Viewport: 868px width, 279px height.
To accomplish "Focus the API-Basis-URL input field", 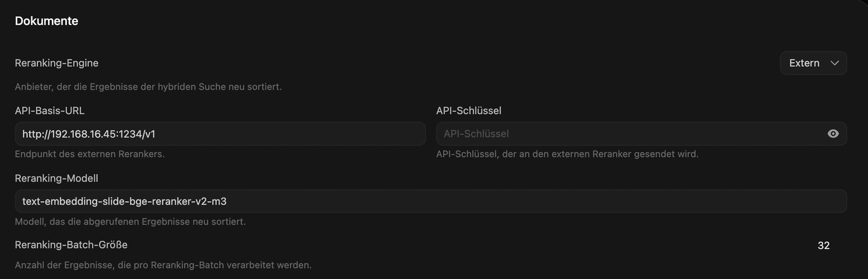I will coord(220,134).
